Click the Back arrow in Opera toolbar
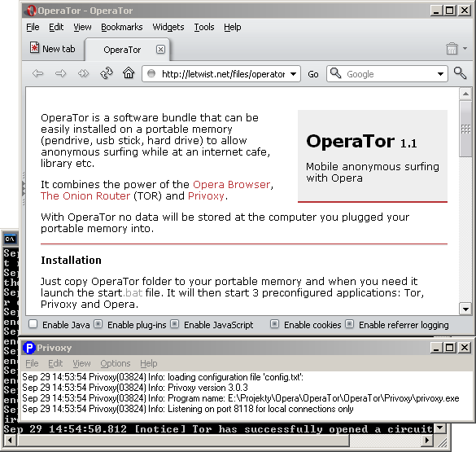Image resolution: width=476 pixels, height=452 pixels. coord(37,73)
